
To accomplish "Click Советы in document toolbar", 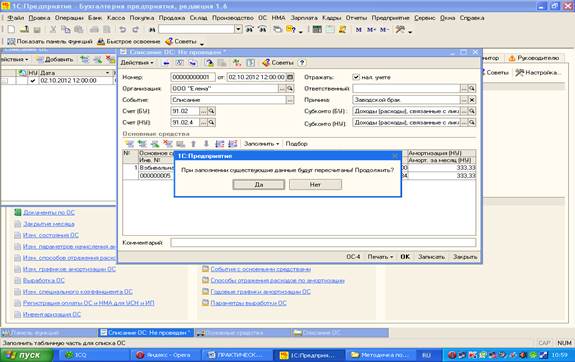I will pos(278,63).
